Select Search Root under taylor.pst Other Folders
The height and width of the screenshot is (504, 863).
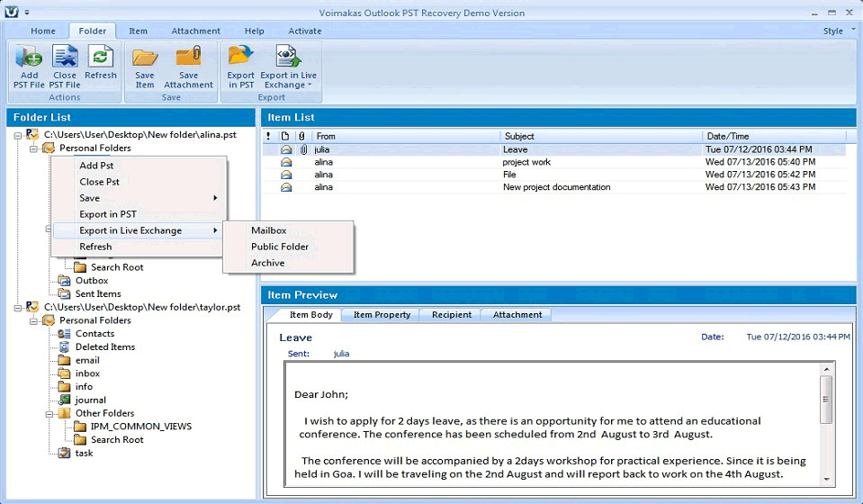(x=117, y=439)
